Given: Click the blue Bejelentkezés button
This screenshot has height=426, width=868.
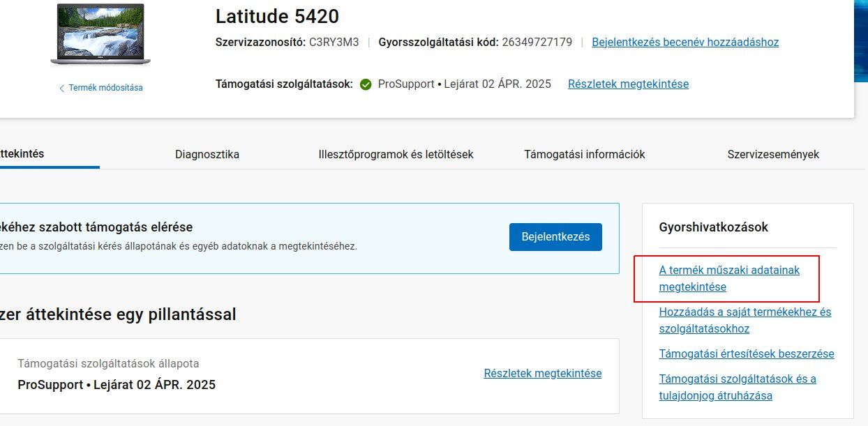Looking at the screenshot, I should pos(555,237).
